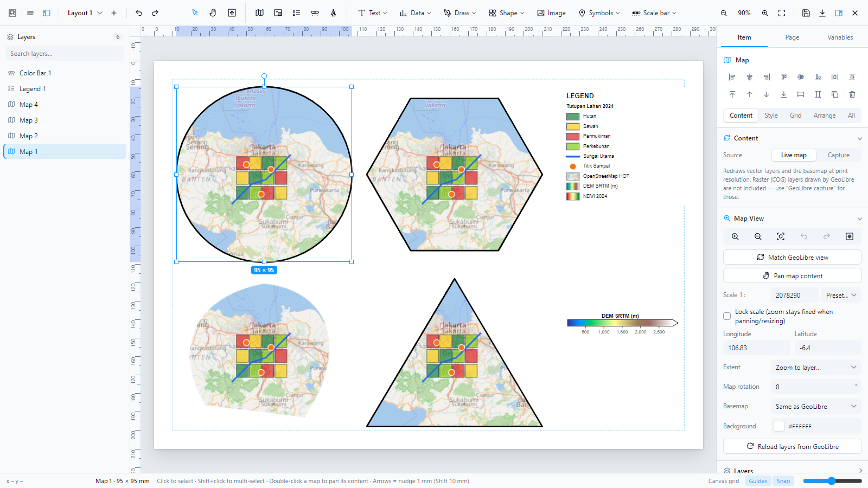Image resolution: width=868 pixels, height=488 pixels.
Task: Click the Search layers field
Action: click(x=65, y=54)
